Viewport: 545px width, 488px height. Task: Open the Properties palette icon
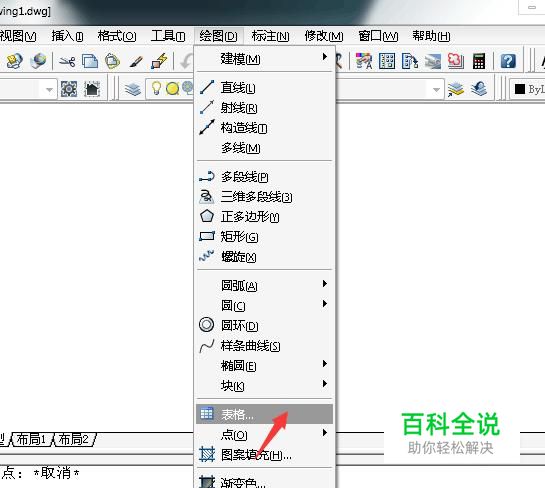(x=364, y=61)
